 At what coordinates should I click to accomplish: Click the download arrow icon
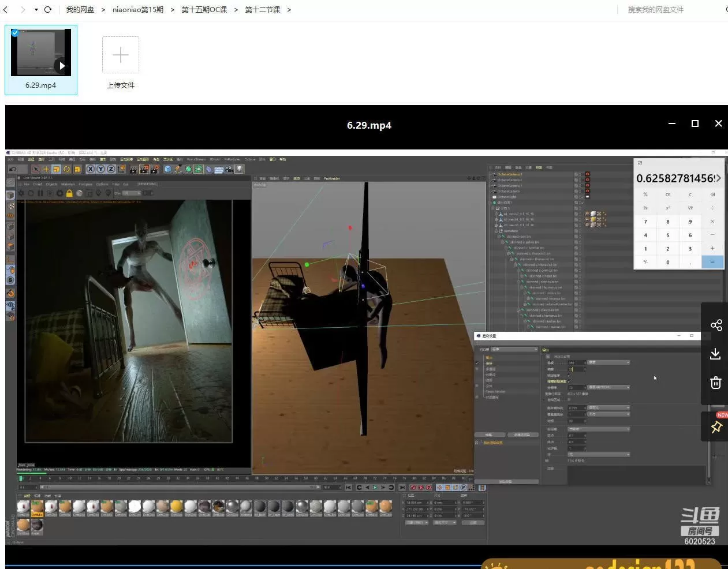tap(715, 354)
